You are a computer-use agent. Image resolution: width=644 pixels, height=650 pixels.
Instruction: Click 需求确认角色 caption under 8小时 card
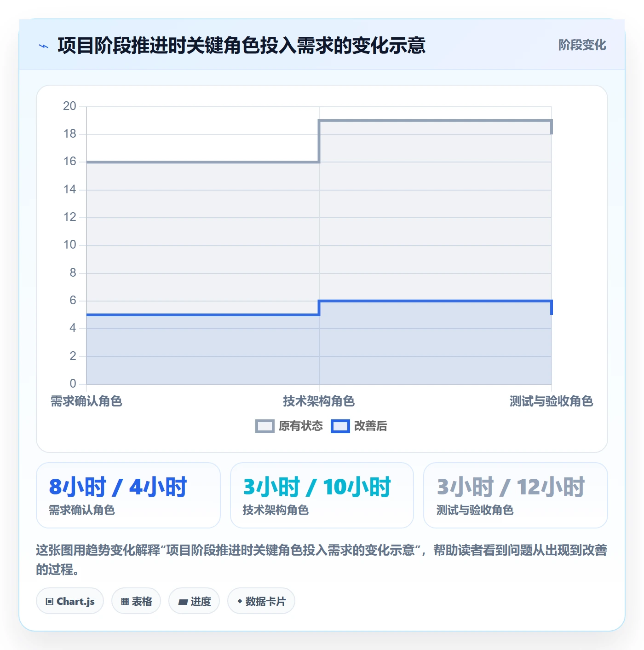(82, 510)
